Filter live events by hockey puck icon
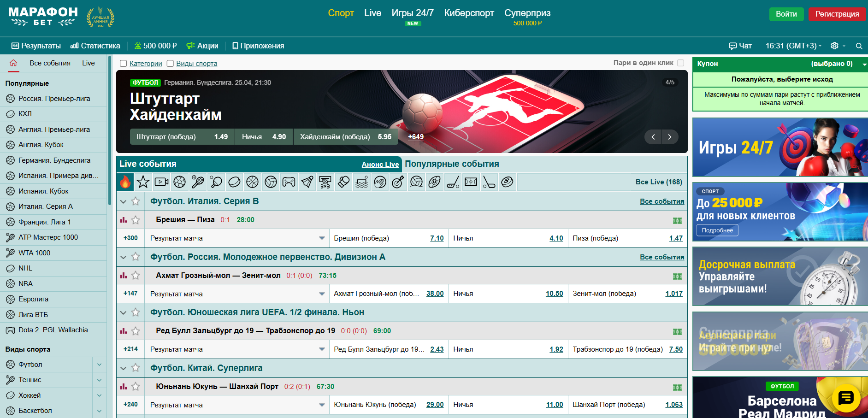This screenshot has width=868, height=418. (234, 182)
